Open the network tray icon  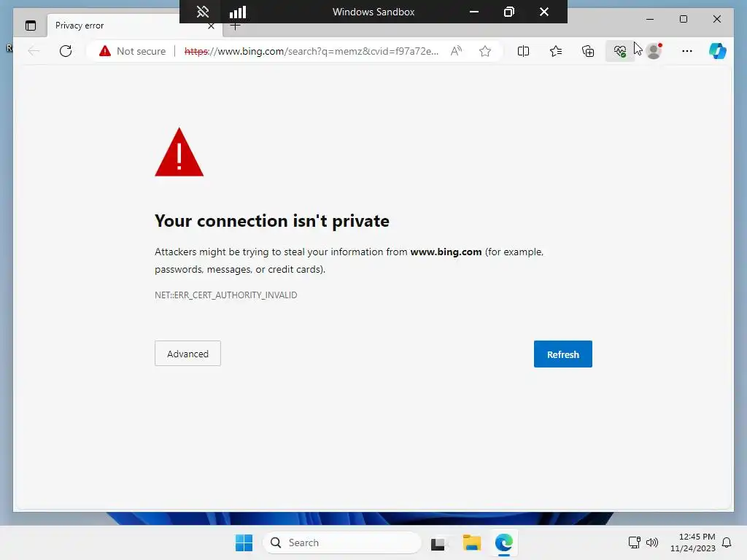tap(634, 542)
